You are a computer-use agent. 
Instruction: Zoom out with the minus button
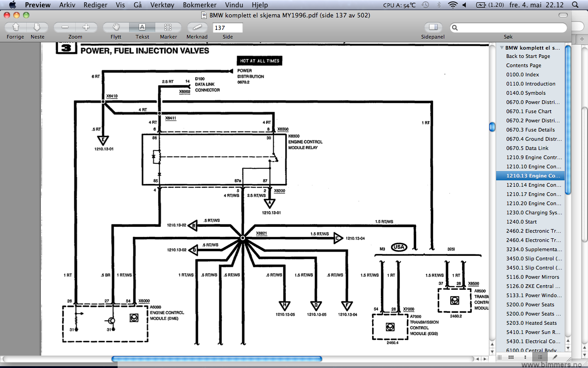[x=65, y=27]
